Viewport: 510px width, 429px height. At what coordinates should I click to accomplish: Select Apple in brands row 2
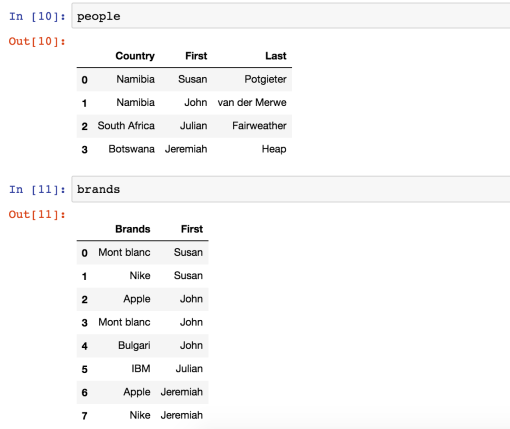137,299
